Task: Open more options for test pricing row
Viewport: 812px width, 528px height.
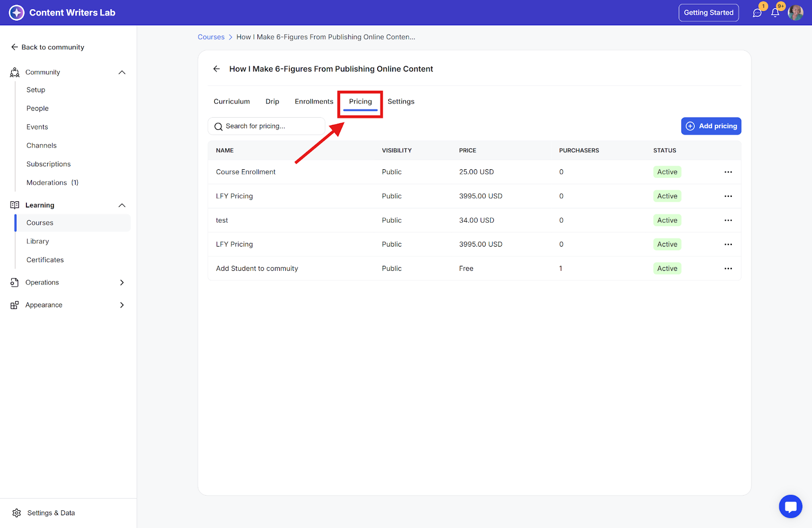Action: click(728, 220)
